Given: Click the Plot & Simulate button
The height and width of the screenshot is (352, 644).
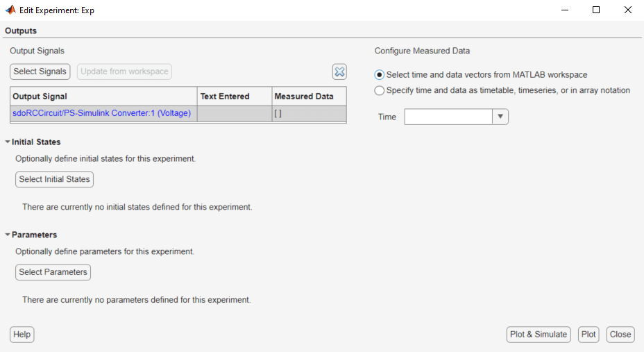Looking at the screenshot, I should click(539, 335).
